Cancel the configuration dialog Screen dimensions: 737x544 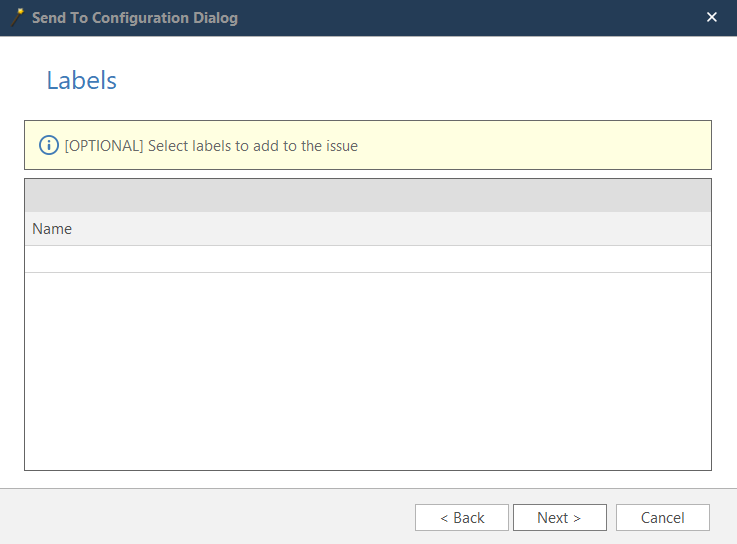662,517
